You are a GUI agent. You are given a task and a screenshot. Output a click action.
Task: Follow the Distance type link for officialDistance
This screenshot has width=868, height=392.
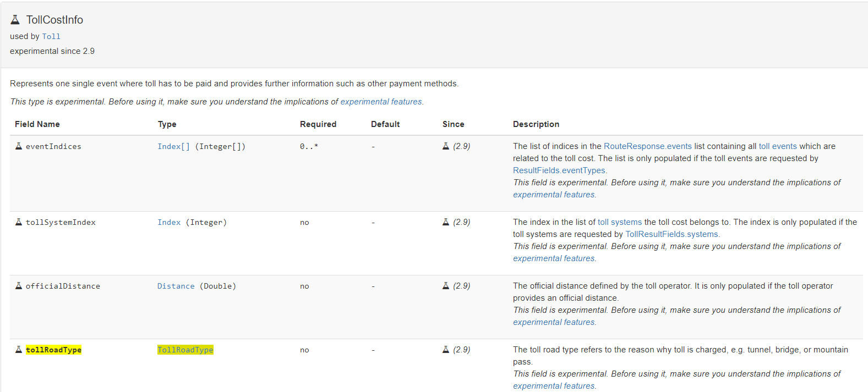click(x=176, y=286)
